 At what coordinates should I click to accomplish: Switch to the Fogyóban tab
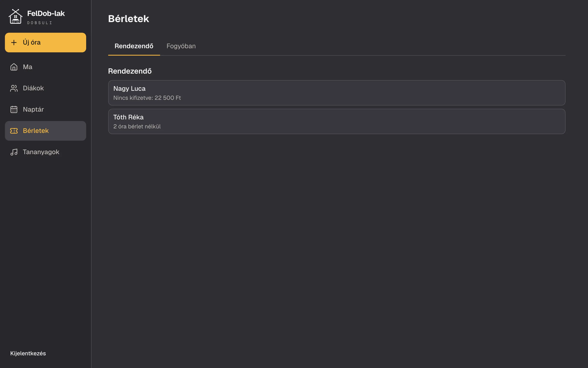181,46
